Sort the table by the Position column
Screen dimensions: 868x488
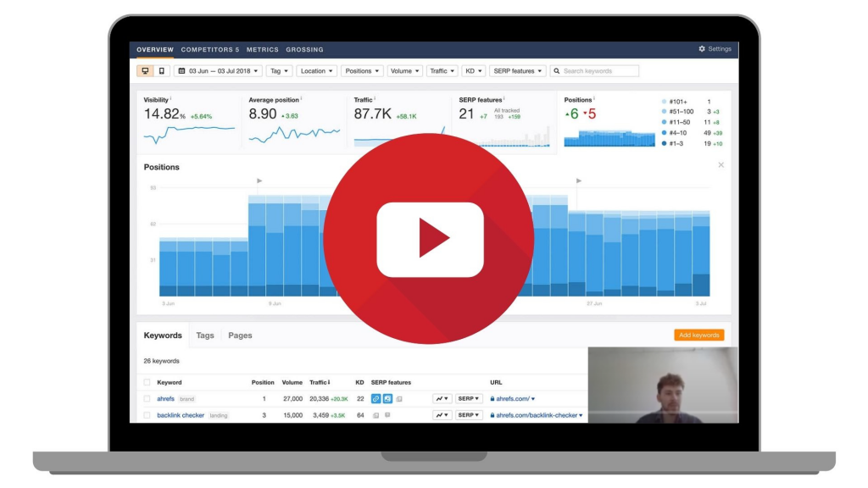pyautogui.click(x=263, y=382)
